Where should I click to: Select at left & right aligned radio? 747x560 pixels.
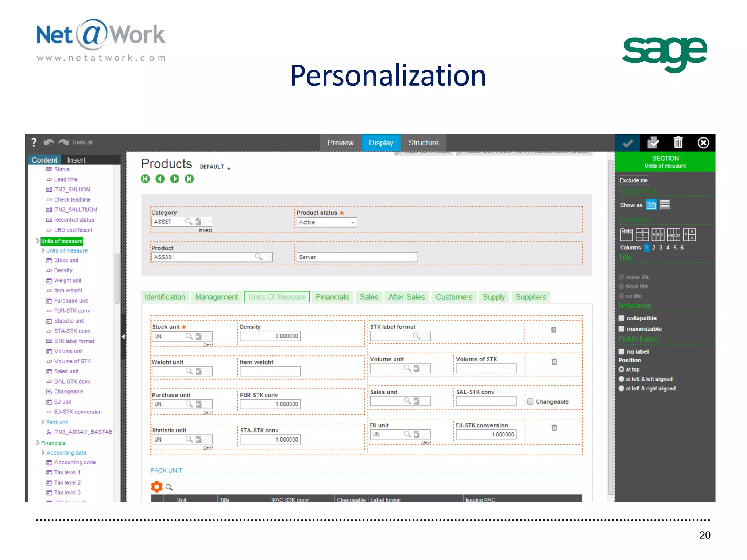click(621, 389)
